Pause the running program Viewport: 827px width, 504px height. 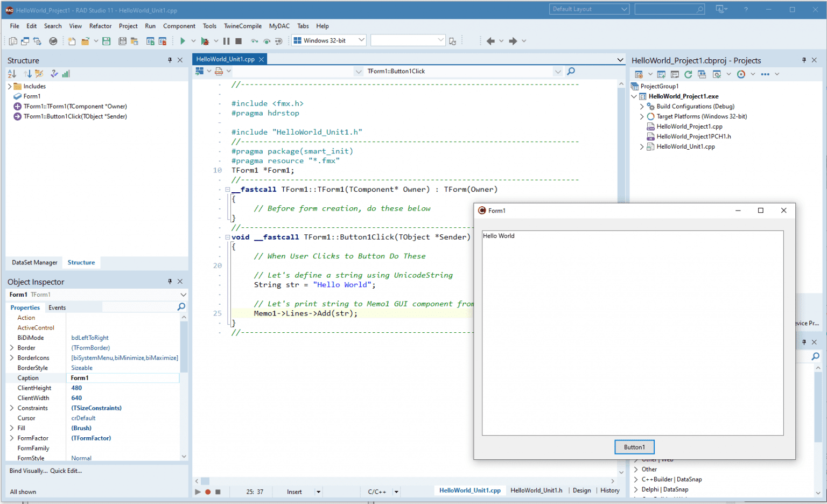(x=227, y=41)
